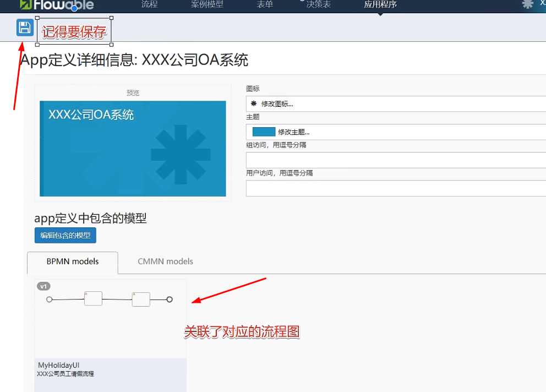The height and width of the screenshot is (392, 546).
Task: Click the 组访问 input field
Action: tap(396, 160)
